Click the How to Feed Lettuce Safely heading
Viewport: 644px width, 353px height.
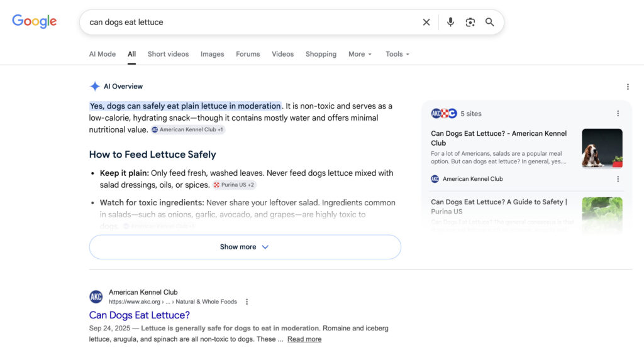[x=152, y=155]
